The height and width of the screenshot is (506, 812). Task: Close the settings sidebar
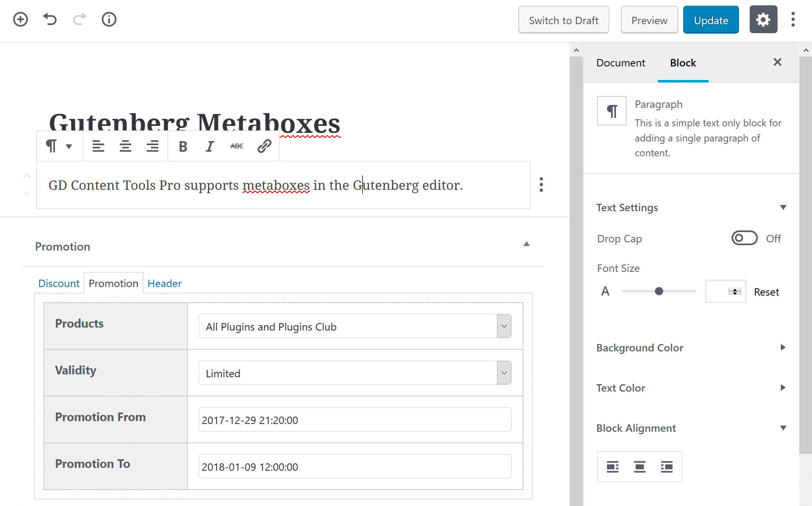777,62
